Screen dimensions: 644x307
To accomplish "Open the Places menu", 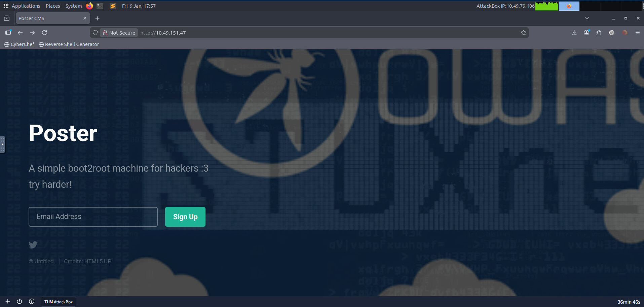I will (53, 6).
